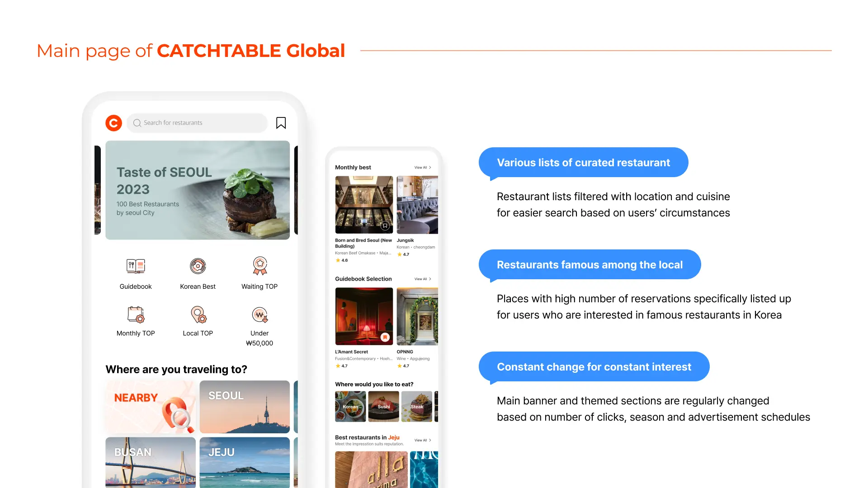Click 'Where are you traveling to?' heading
Screen dimensions: 868x488
coord(176,370)
